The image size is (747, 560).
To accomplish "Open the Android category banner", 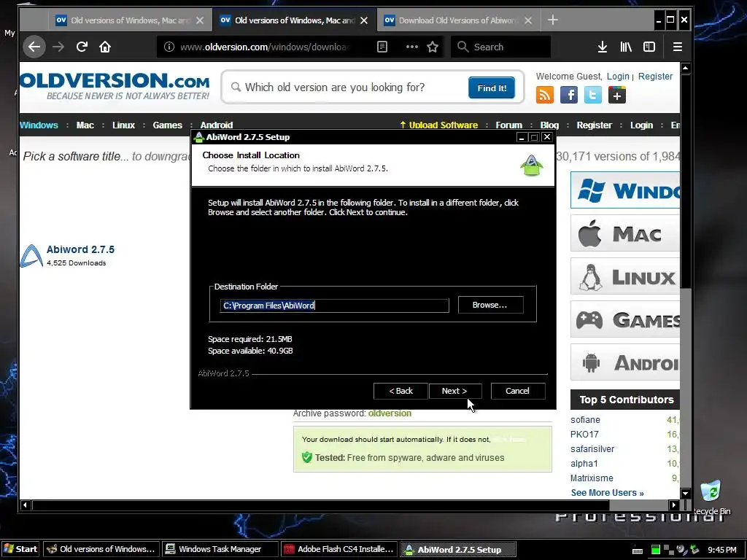I will (624, 362).
